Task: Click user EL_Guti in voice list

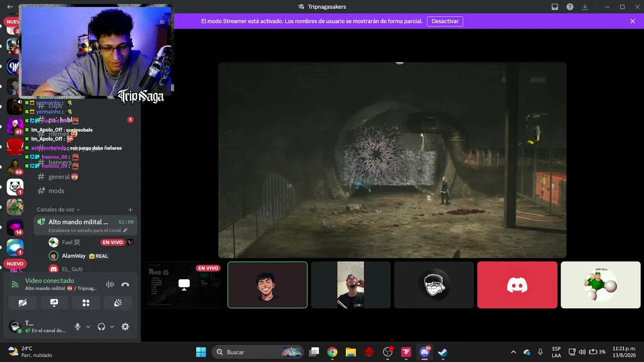Action: [72, 269]
